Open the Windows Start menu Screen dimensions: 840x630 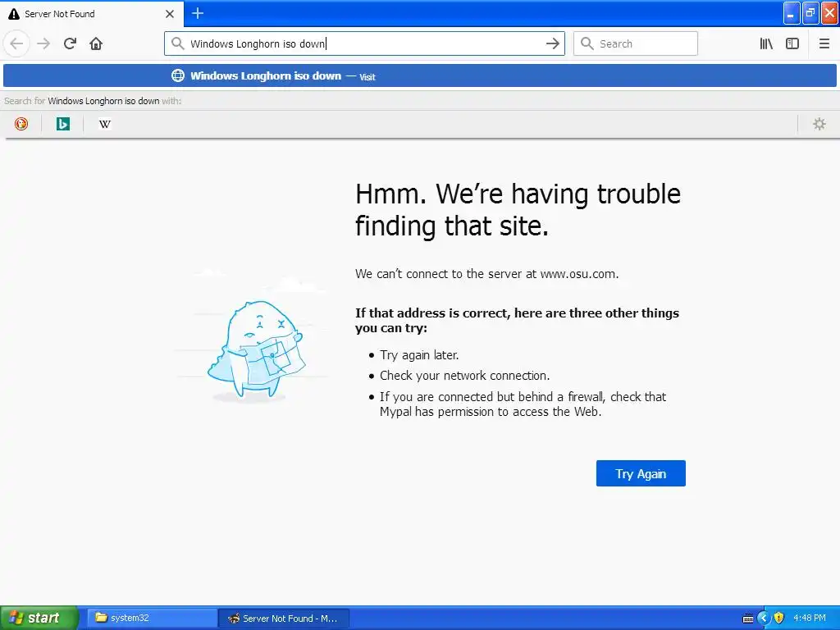pyautogui.click(x=39, y=618)
